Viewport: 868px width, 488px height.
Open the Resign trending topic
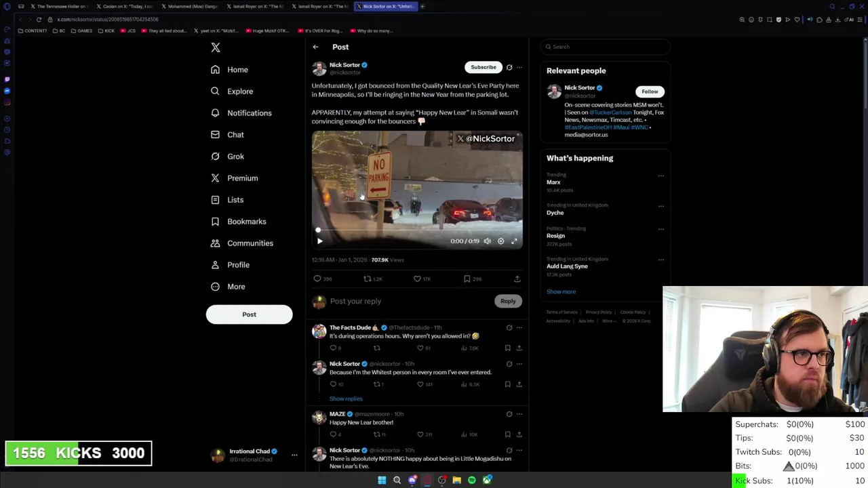coord(555,236)
